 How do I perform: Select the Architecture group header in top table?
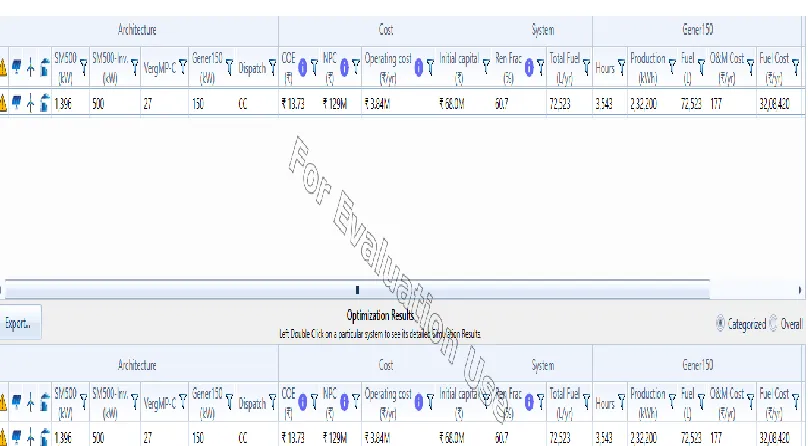tap(137, 30)
